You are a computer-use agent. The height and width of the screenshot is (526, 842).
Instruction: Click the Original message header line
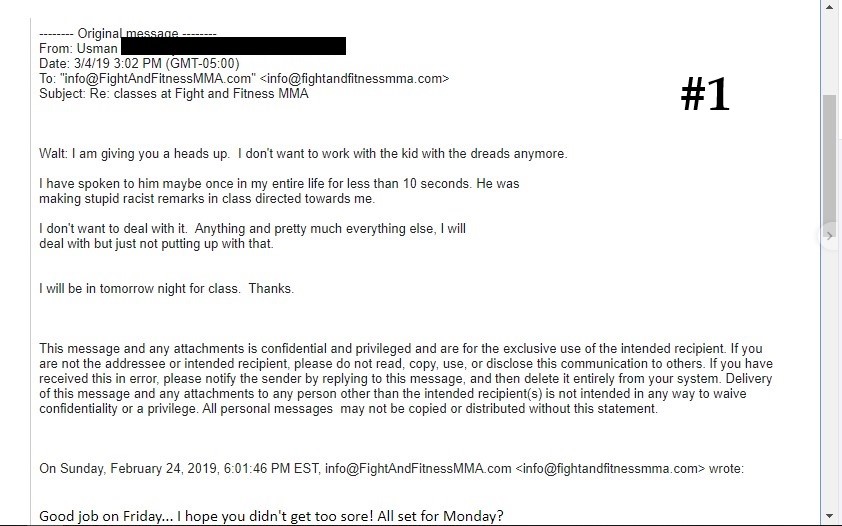point(128,34)
